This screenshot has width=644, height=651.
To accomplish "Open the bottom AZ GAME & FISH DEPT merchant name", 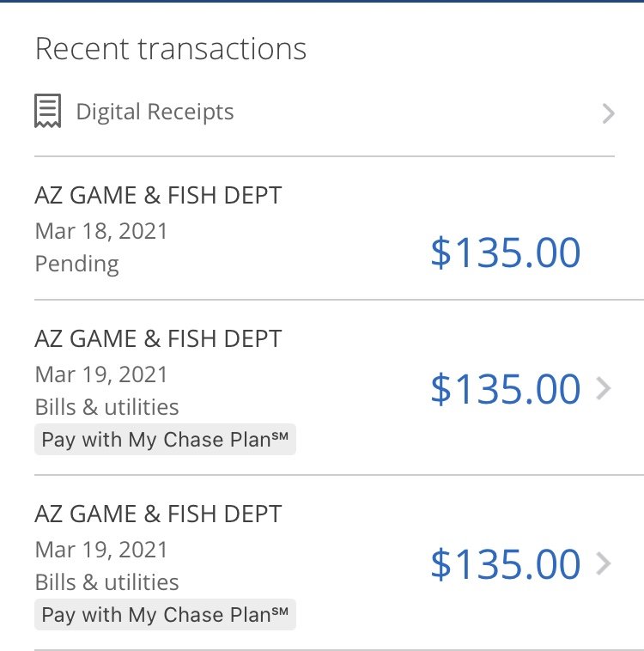I will coord(158,514).
